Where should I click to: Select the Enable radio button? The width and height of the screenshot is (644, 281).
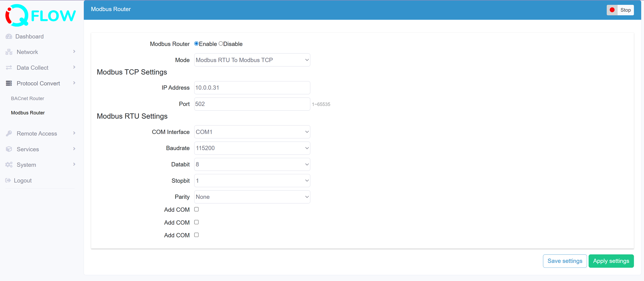196,44
